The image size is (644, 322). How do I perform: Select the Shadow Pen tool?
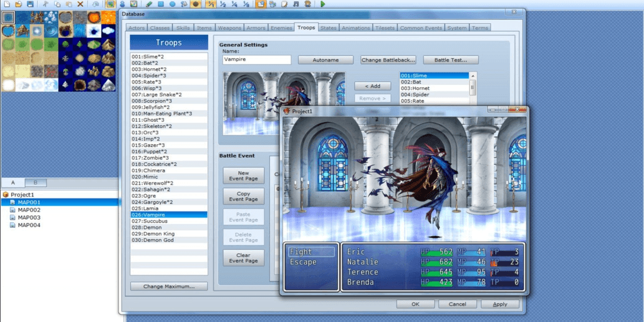click(196, 4)
